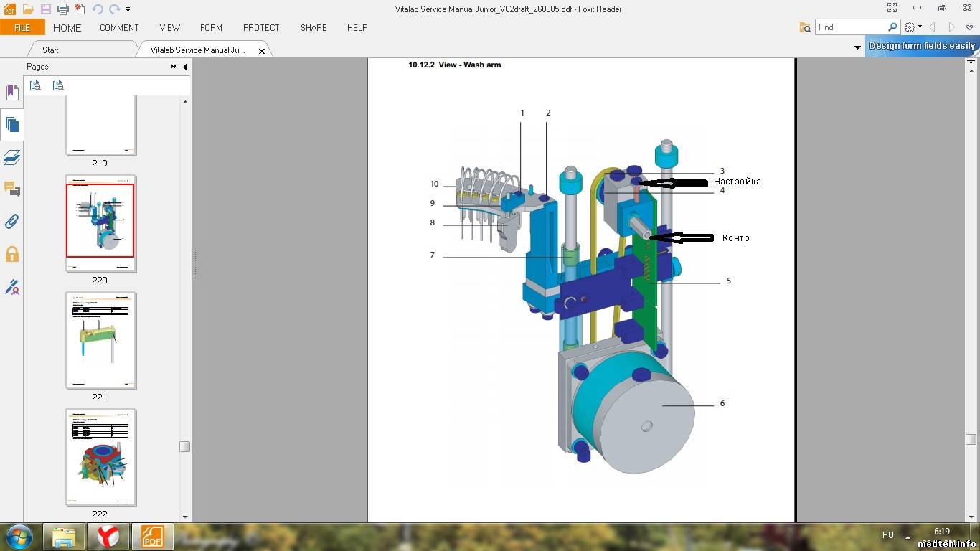Click the orange FILE button
This screenshot has width=980, height=551.
pyautogui.click(x=22, y=27)
